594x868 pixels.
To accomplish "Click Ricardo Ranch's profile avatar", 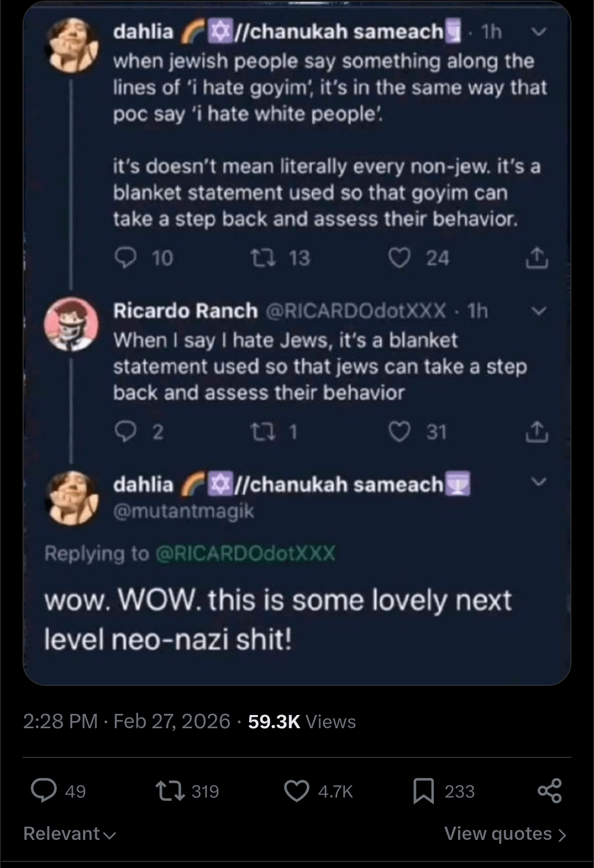I will click(71, 324).
